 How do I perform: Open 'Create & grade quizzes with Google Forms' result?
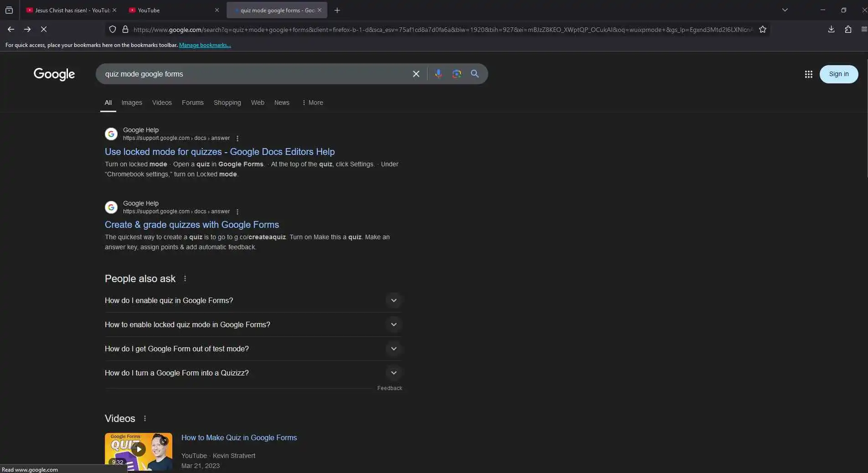point(192,225)
